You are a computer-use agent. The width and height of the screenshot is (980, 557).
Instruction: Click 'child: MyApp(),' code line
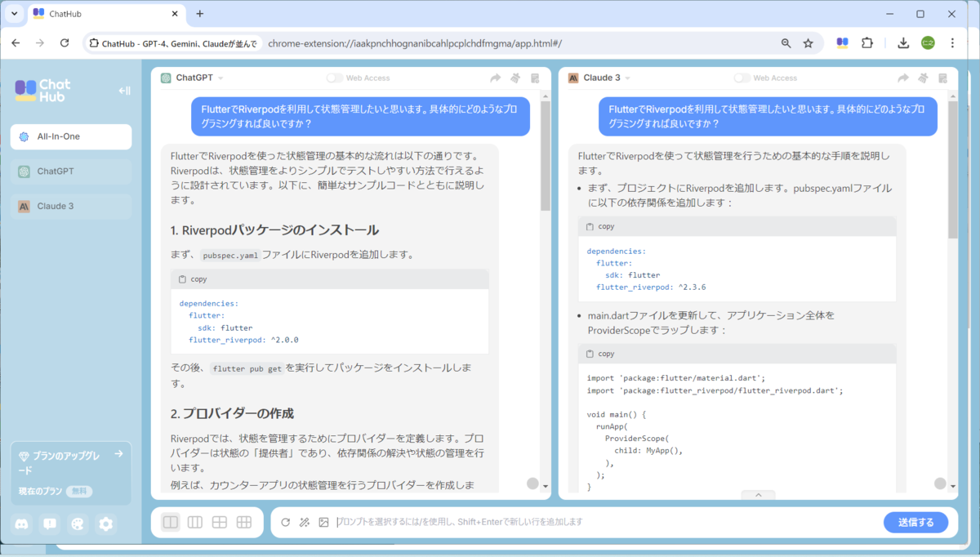(648, 450)
